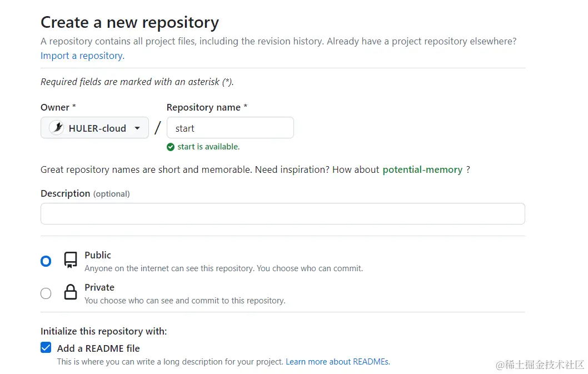Click the green availability checkmark icon
The image size is (588, 374).
click(x=171, y=147)
